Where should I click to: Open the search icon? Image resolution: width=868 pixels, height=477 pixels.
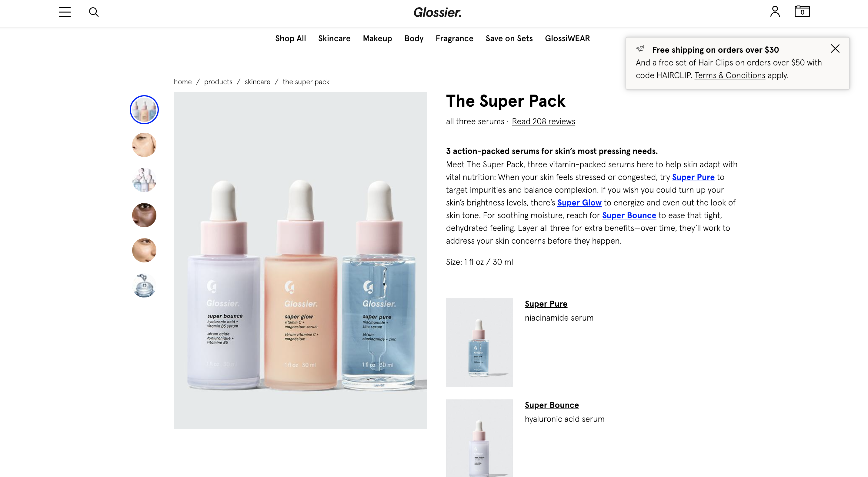(94, 12)
